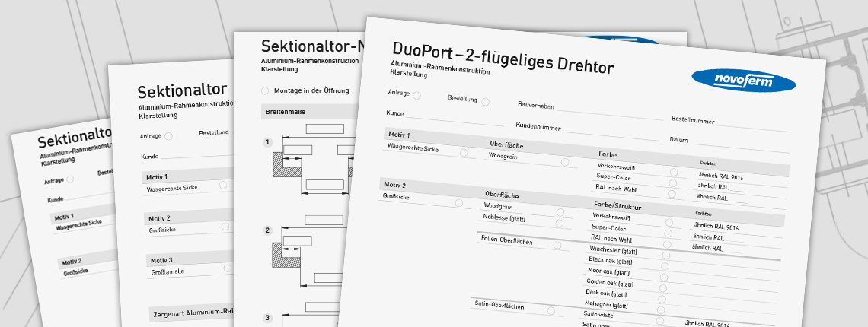Select Verkehrsweiß radio in the Motiv 1 Farbe column
The width and height of the screenshot is (868, 327).
[674, 173]
